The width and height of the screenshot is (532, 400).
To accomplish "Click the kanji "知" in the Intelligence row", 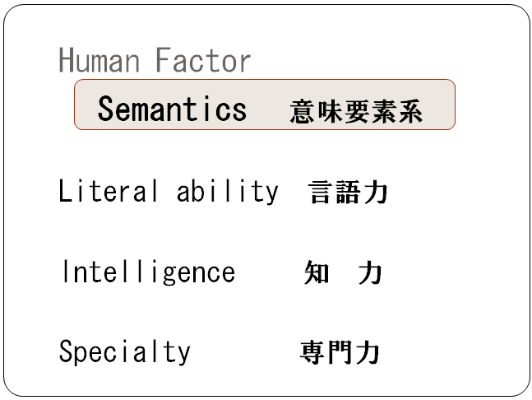I will [x=317, y=273].
